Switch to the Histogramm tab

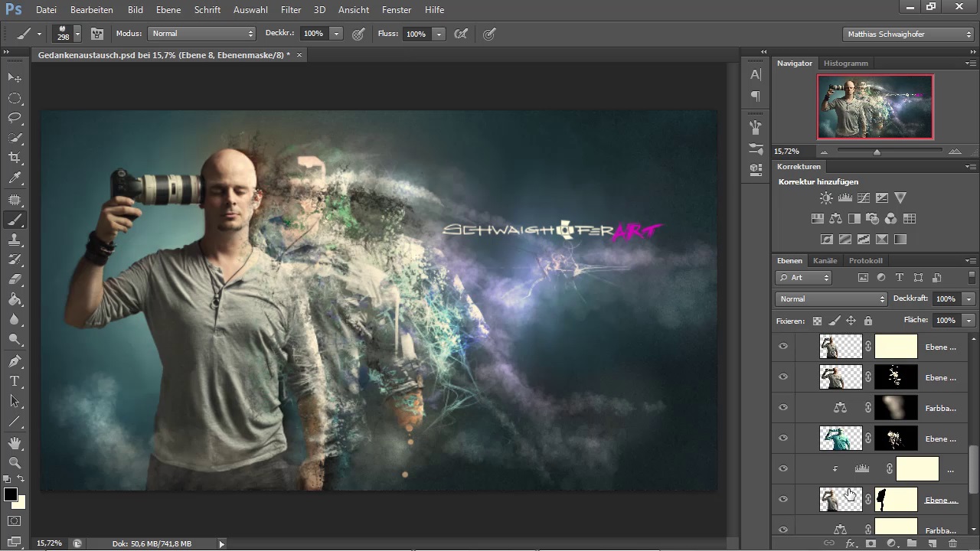point(845,64)
